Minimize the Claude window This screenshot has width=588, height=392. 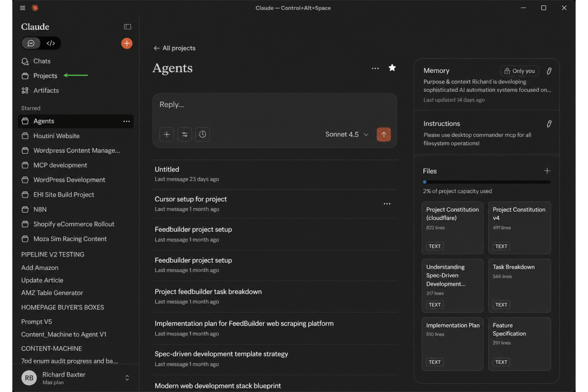(523, 8)
